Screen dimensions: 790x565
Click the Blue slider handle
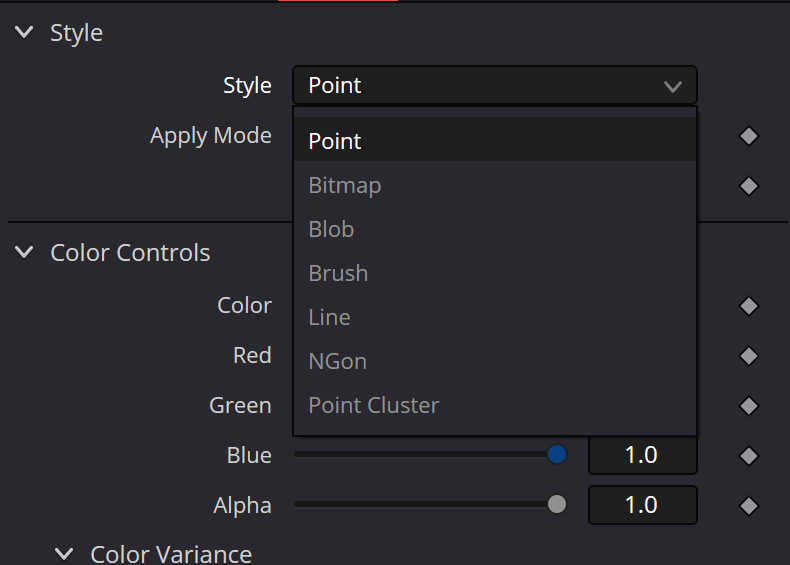(x=557, y=454)
